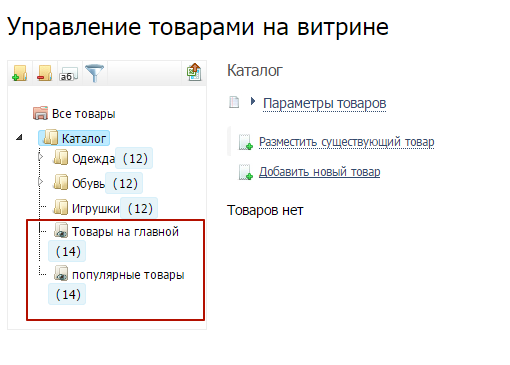Expand the Одежда folder

(x=41, y=157)
